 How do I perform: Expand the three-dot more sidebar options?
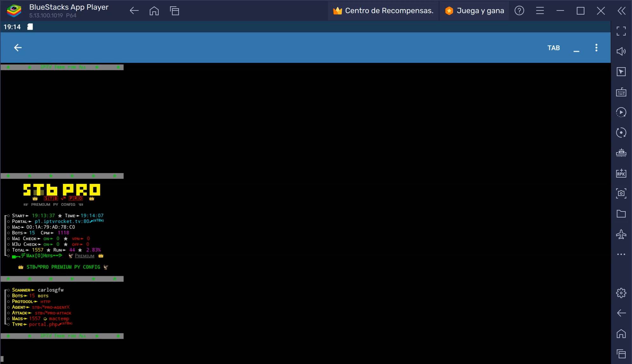[x=621, y=254]
